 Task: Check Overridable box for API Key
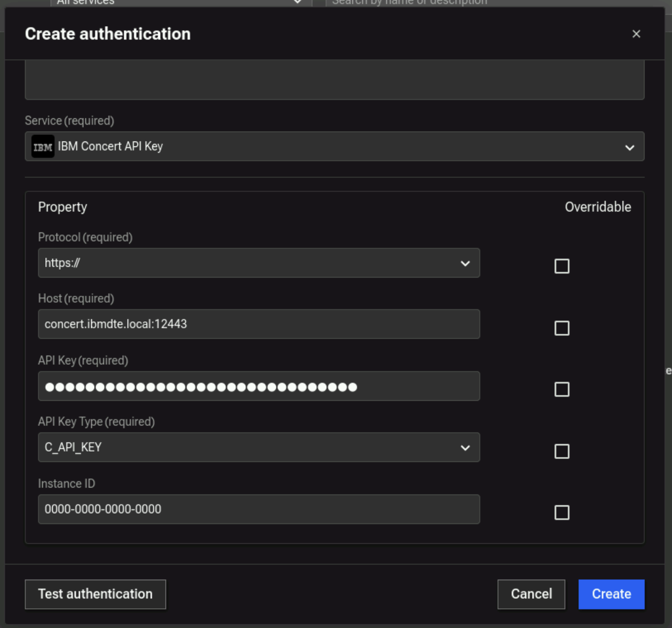click(x=562, y=389)
